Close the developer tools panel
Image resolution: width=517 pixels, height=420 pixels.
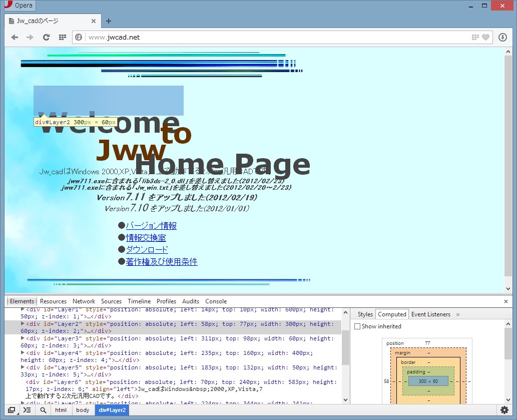(506, 301)
